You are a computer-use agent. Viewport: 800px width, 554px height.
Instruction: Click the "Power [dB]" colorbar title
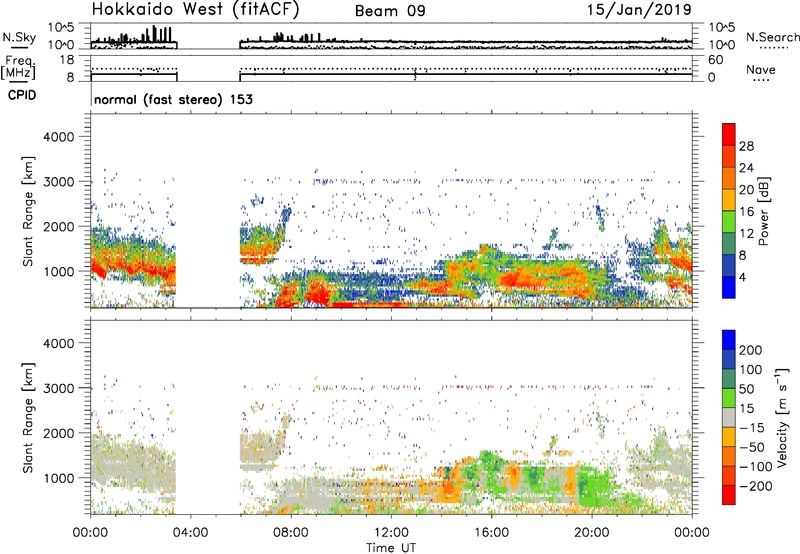click(764, 211)
